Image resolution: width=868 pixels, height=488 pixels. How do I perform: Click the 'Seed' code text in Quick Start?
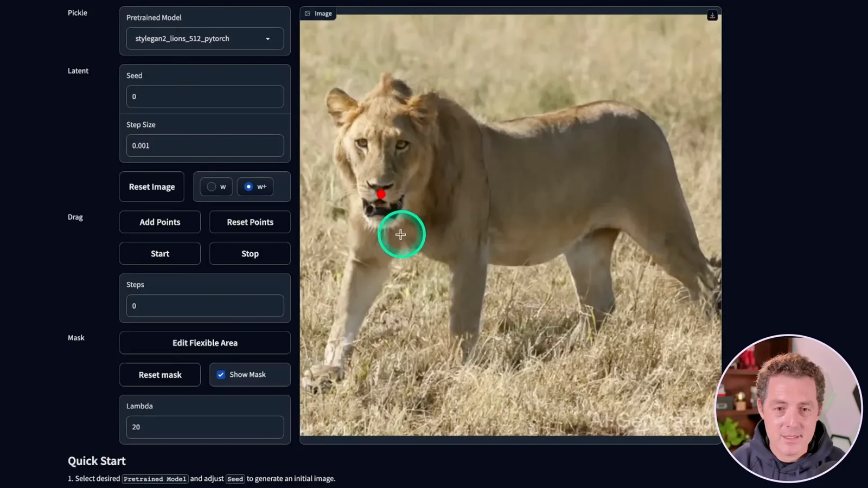[235, 479]
